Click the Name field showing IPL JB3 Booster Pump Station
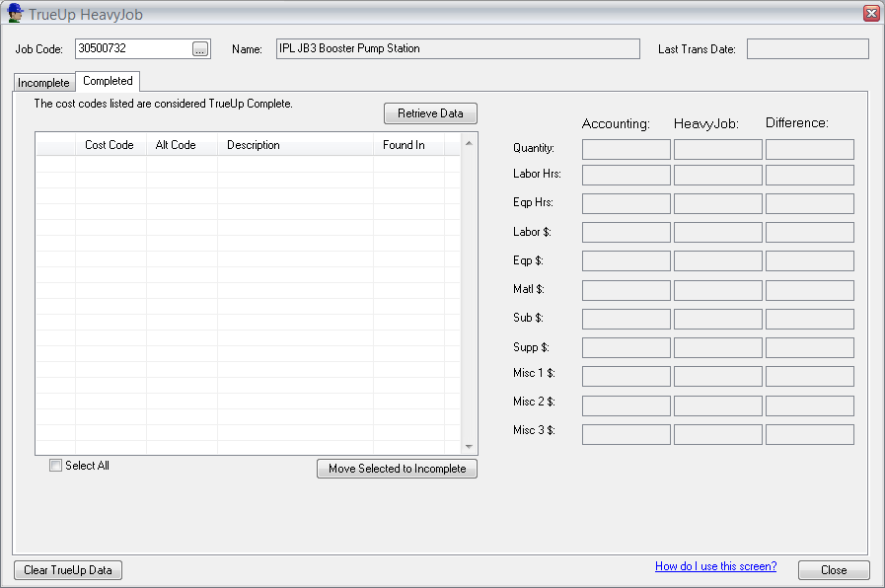The height and width of the screenshot is (588, 885). pos(458,48)
